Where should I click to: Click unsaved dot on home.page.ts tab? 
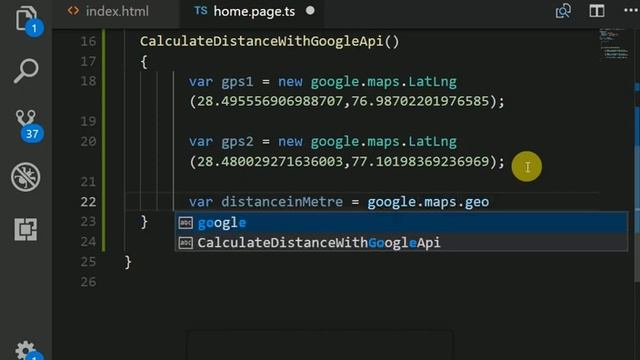310,11
